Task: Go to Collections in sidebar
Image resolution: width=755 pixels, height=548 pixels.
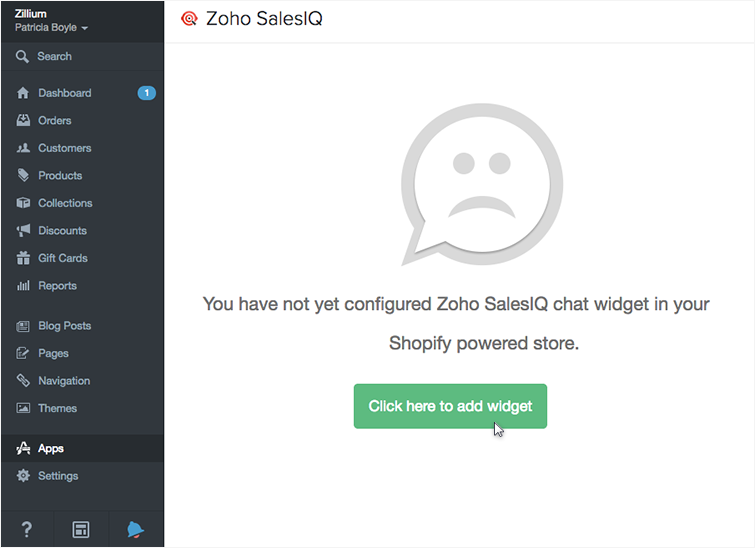Action: click(65, 203)
